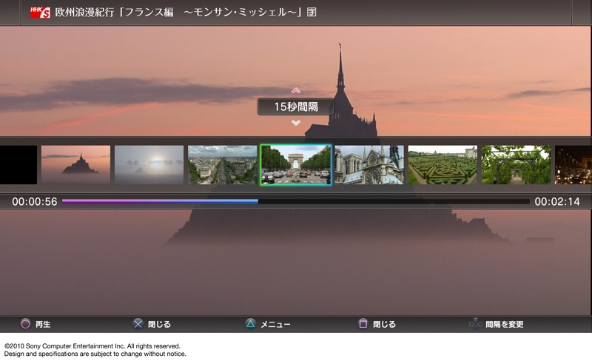Click the 再生 play label
592x364 pixels.
(x=43, y=325)
